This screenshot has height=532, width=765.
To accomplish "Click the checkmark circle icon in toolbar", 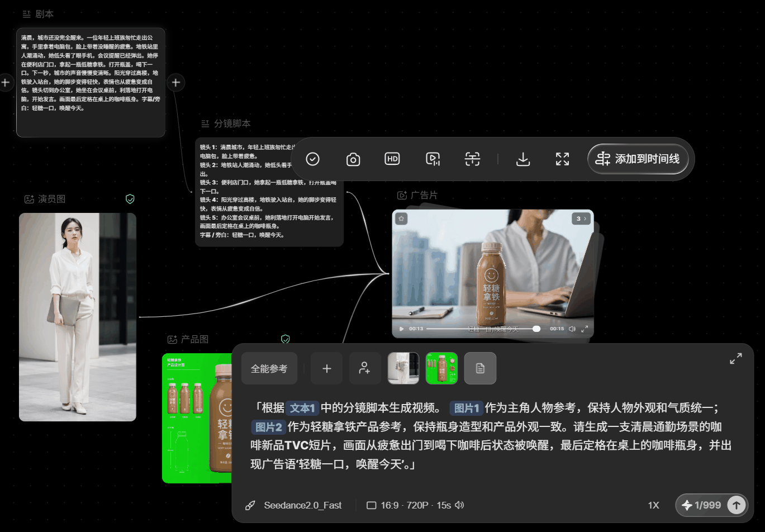I will [313, 159].
